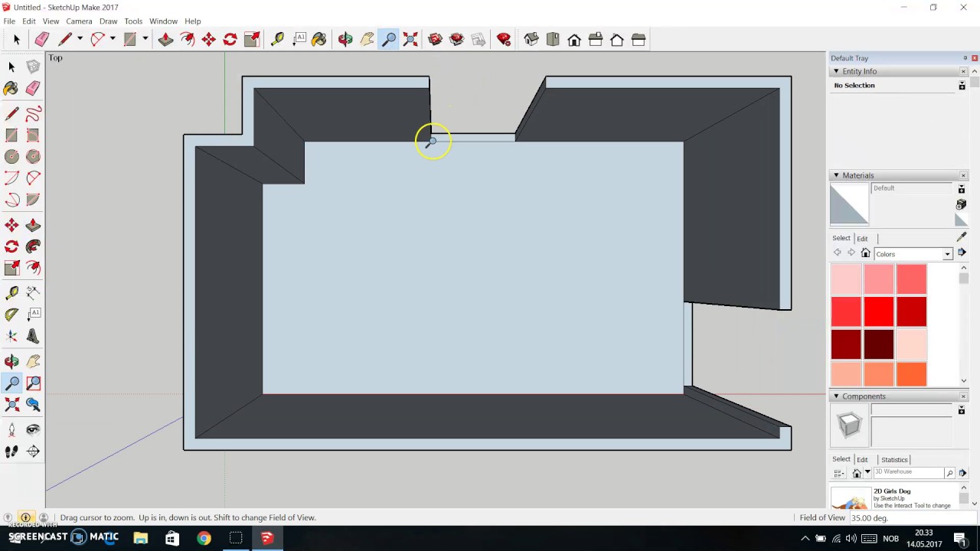Click the Field of View value box
The width and height of the screenshot is (980, 551).
913,518
